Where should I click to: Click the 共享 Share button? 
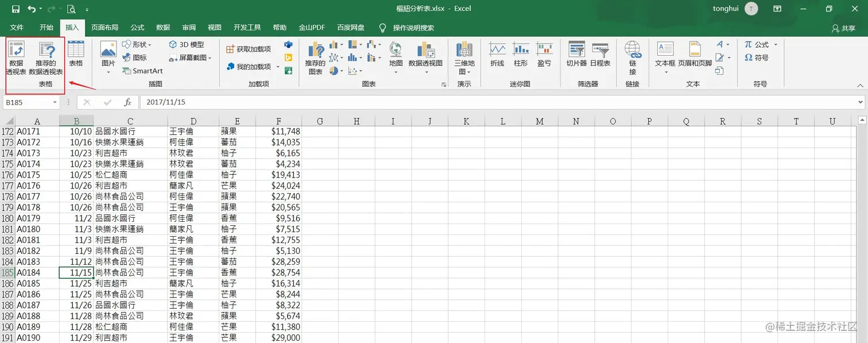point(843,28)
